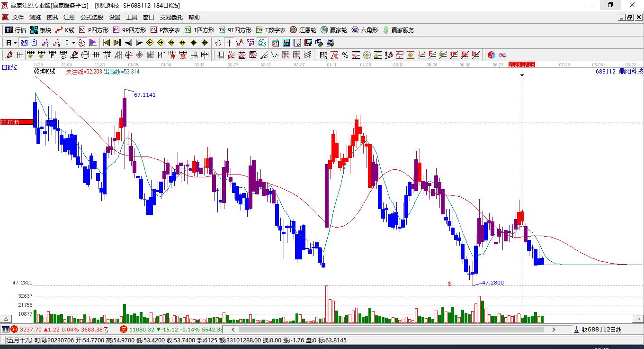The image size is (644, 349).
Task: Toggle the blue wave icon beside the period selector
Action: coord(23,43)
